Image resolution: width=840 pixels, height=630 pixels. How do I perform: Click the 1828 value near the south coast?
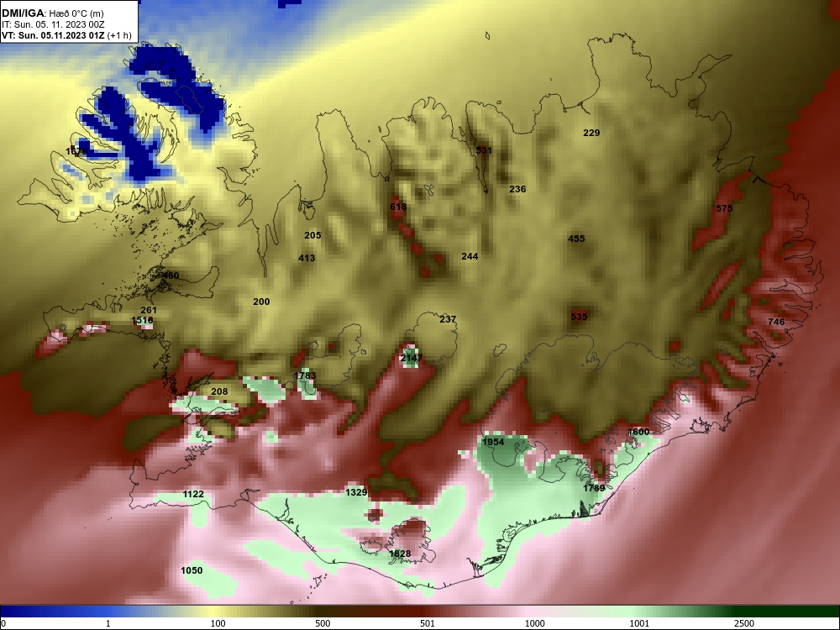400,554
